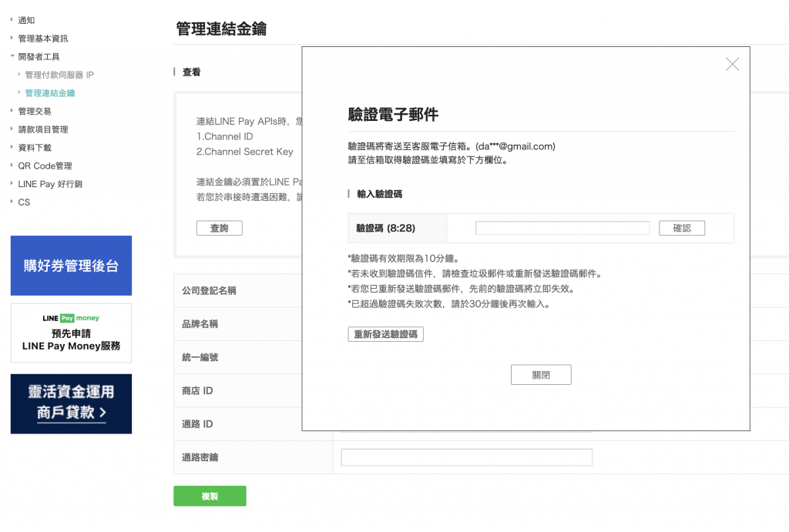789x532 pixels.
Task: Expand arrow next to 請款項目管理
Action: point(12,129)
